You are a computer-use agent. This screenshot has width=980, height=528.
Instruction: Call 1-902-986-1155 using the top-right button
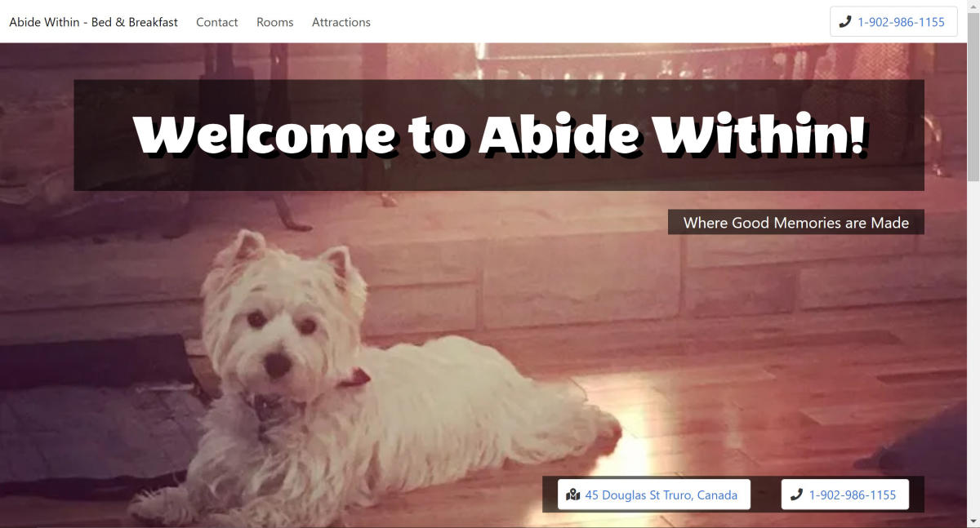click(893, 22)
